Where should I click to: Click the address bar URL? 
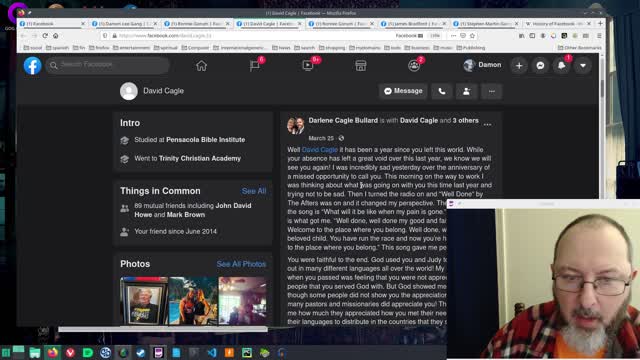click(165, 36)
